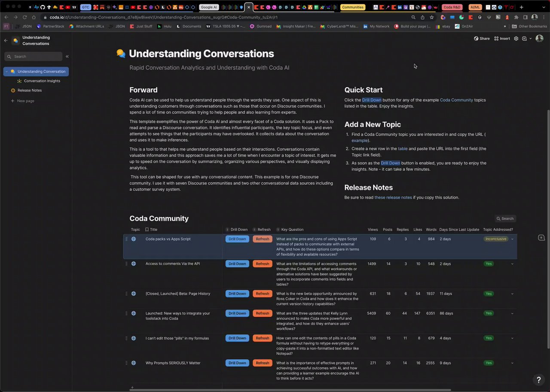This screenshot has width=550, height=392.
Task: Drill Down on Why Prompts SERIOUSLY Matter
Action: tap(237, 363)
